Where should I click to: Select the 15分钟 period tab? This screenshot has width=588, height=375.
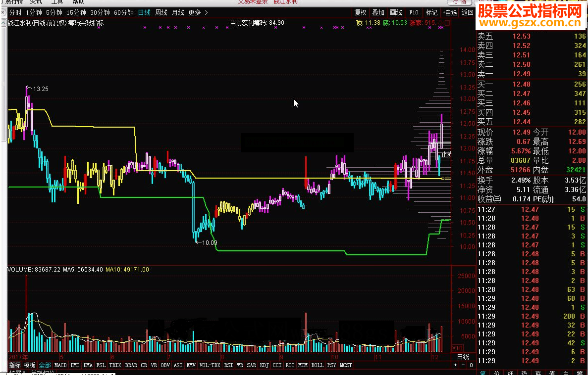[76, 12]
